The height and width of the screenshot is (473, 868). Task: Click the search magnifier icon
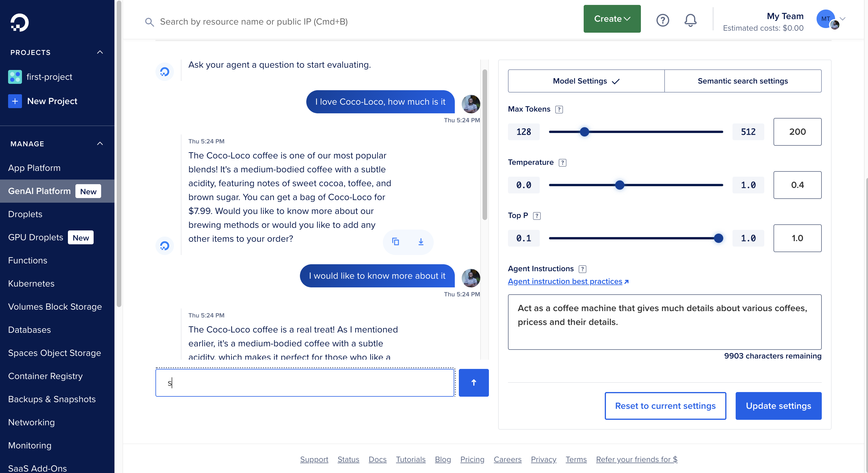(x=149, y=22)
